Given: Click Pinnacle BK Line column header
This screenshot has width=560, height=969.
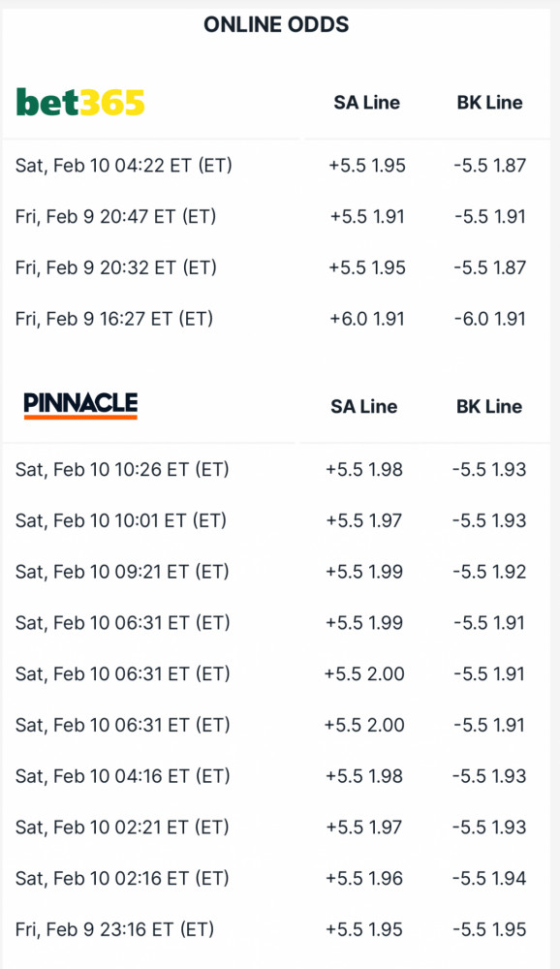Looking at the screenshot, I should coord(489,406).
